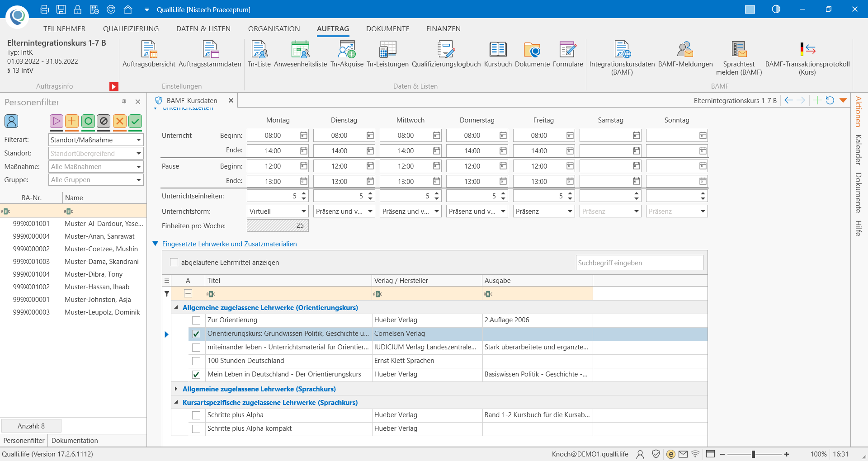Collapse Kursartspezifische zugelassene Lehrwerke group
The image size is (868, 461).
coord(176,402)
